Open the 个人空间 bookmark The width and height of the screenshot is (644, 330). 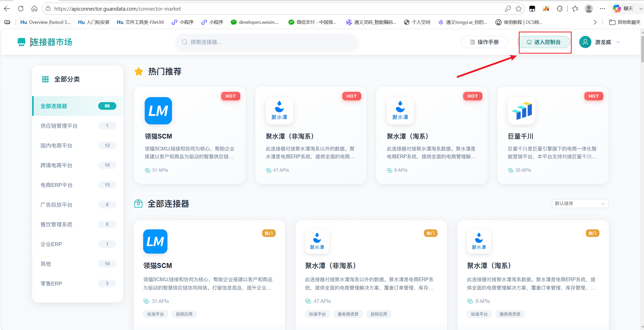point(417,22)
